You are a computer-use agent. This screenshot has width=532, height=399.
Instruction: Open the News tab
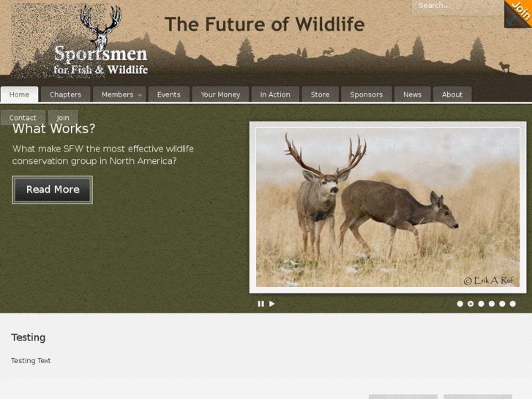pyautogui.click(x=412, y=94)
